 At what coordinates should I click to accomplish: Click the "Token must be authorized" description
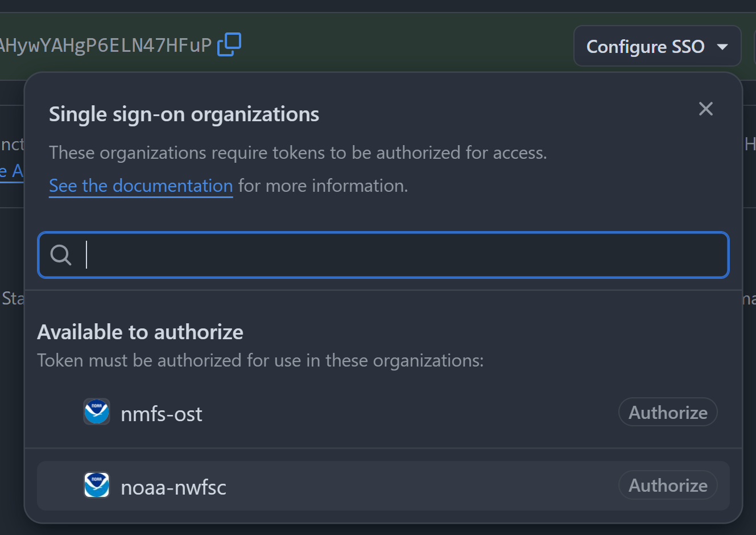pyautogui.click(x=261, y=360)
